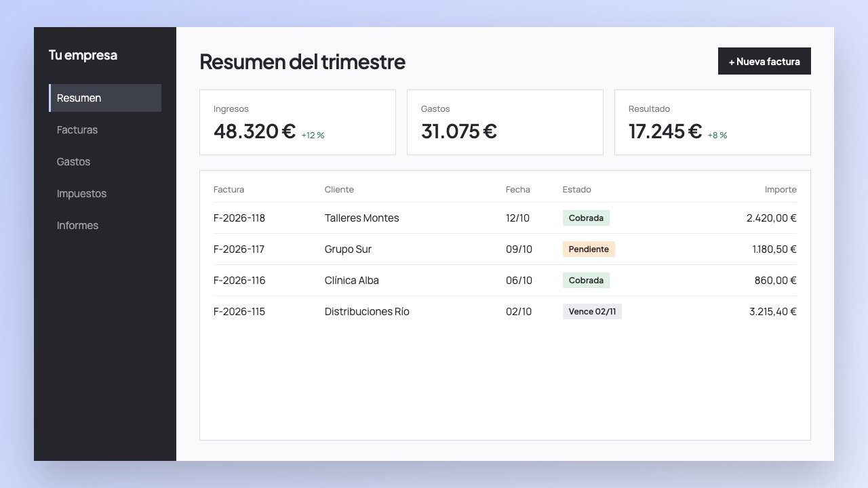This screenshot has width=868, height=488.
Task: Click the Cobrada badge for Talleres Montes
Action: click(x=586, y=218)
